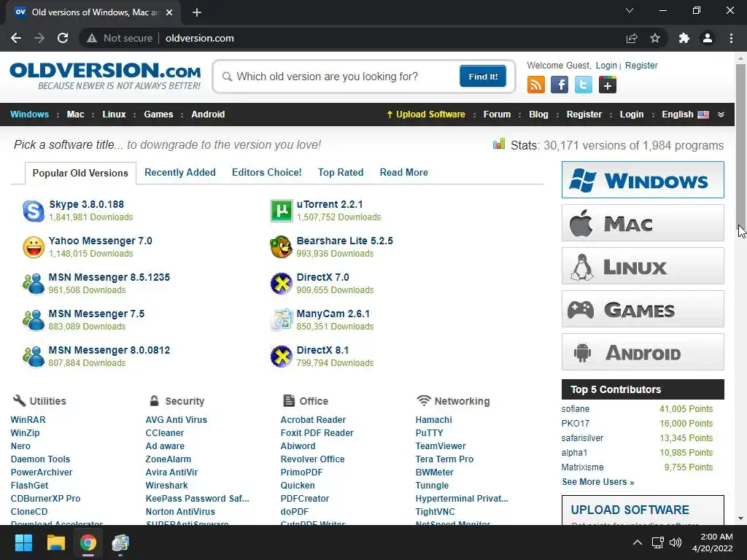Click Upload Software in the nav bar
Image resolution: width=747 pixels, height=560 pixels.
426,114
